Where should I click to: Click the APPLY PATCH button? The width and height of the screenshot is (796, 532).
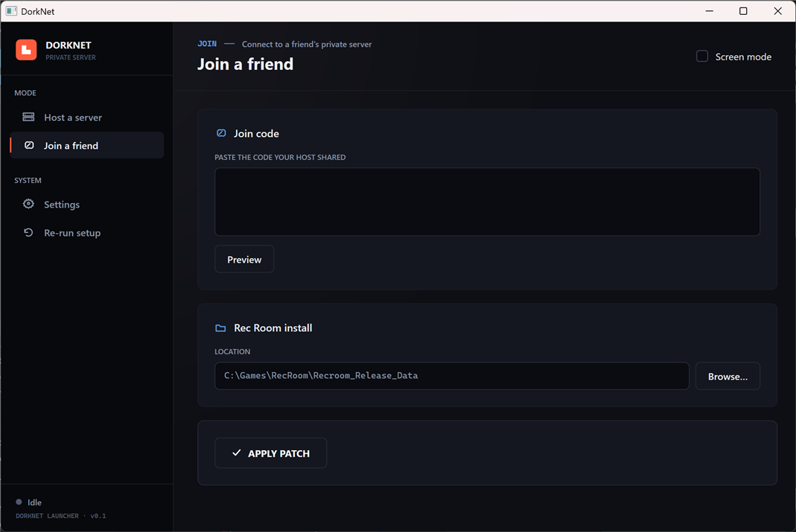point(270,453)
